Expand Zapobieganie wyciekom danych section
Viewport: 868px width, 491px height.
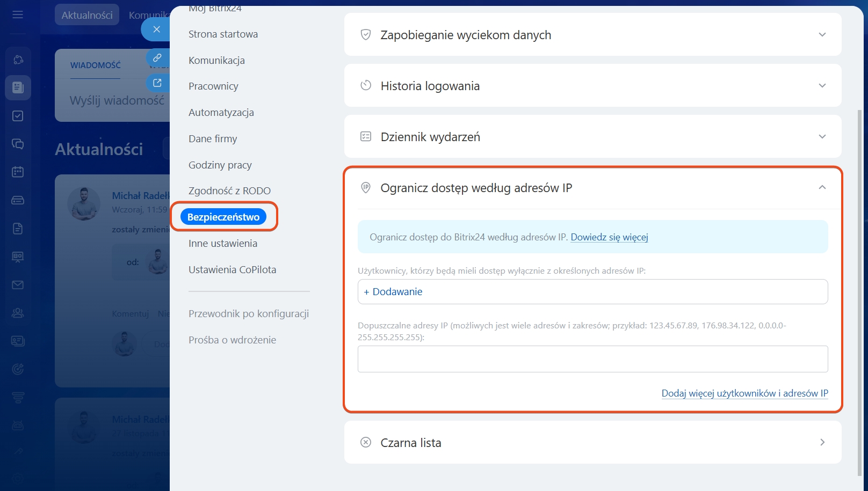coord(822,35)
